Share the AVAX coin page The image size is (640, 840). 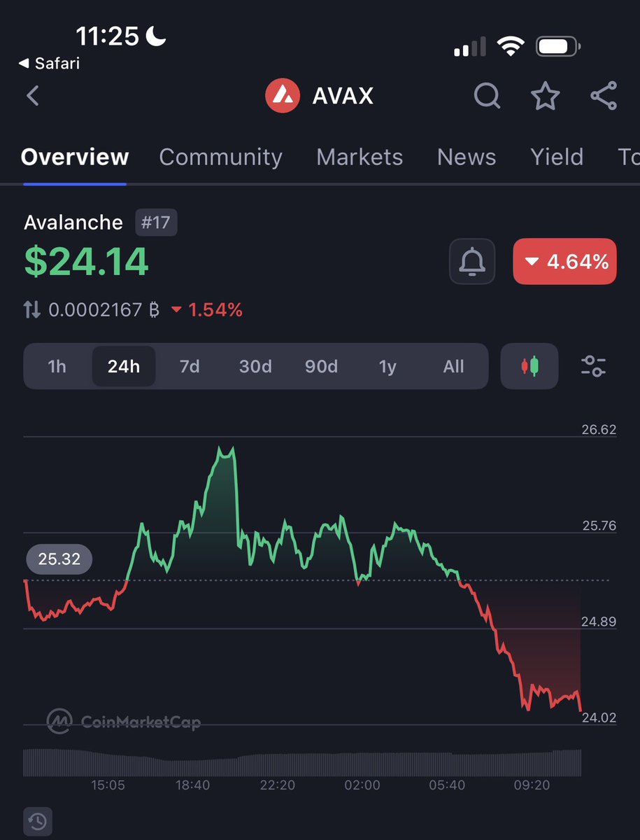click(x=603, y=97)
